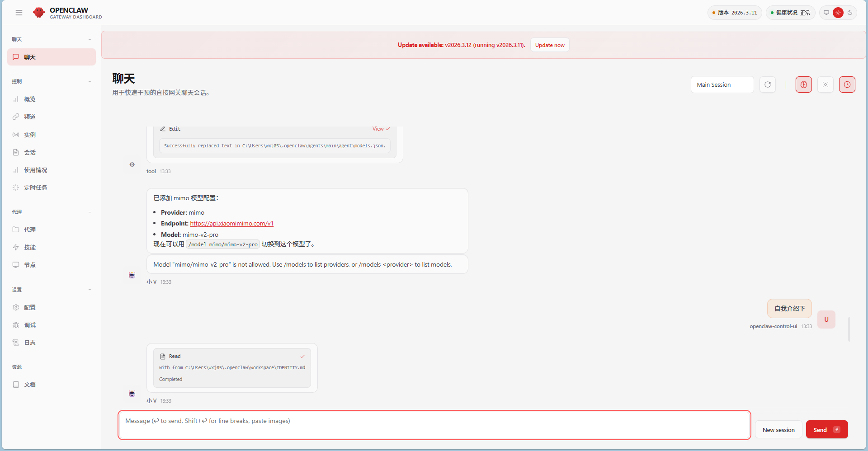Open 代理 agents item with folder
This screenshot has width=868, height=451.
[52, 230]
